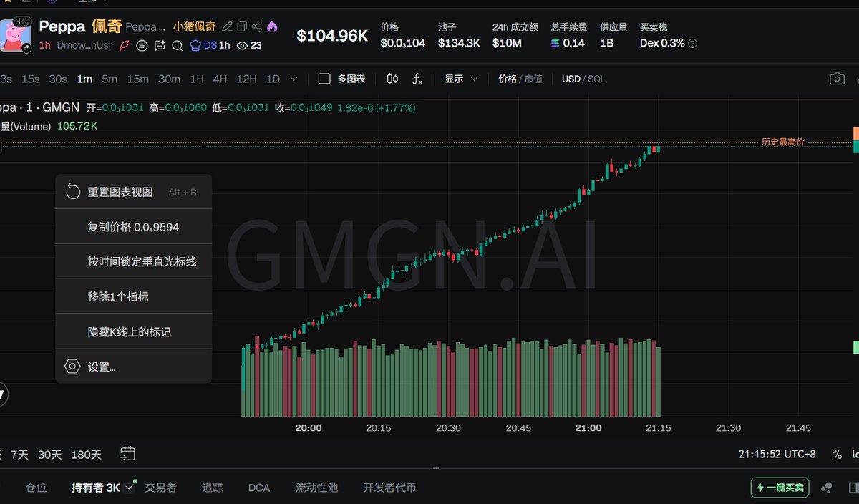This screenshot has height=504, width=859.
Task: Toggle price display to SOL
Action: coord(597,79)
